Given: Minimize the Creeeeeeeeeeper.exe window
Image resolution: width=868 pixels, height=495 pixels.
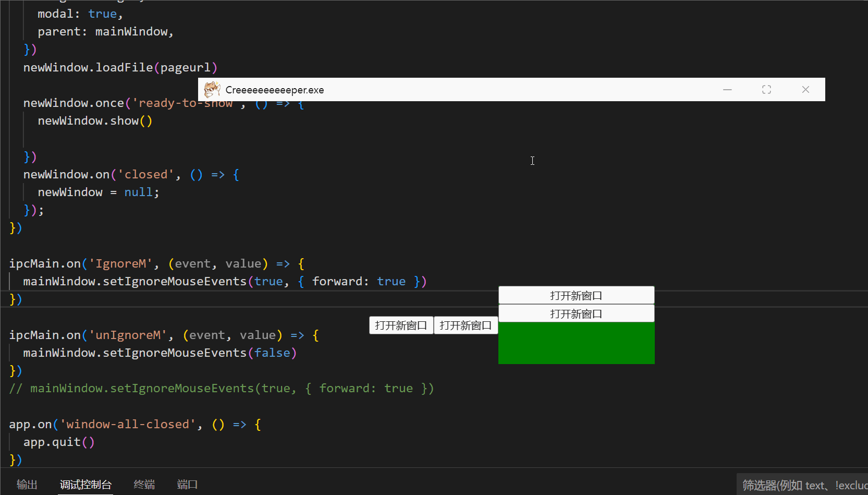Looking at the screenshot, I should click(x=727, y=90).
